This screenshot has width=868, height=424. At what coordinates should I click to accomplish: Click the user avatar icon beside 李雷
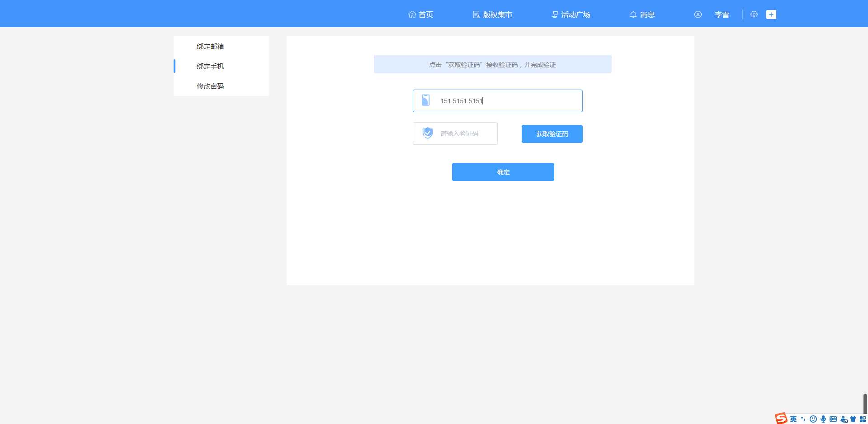(x=698, y=14)
